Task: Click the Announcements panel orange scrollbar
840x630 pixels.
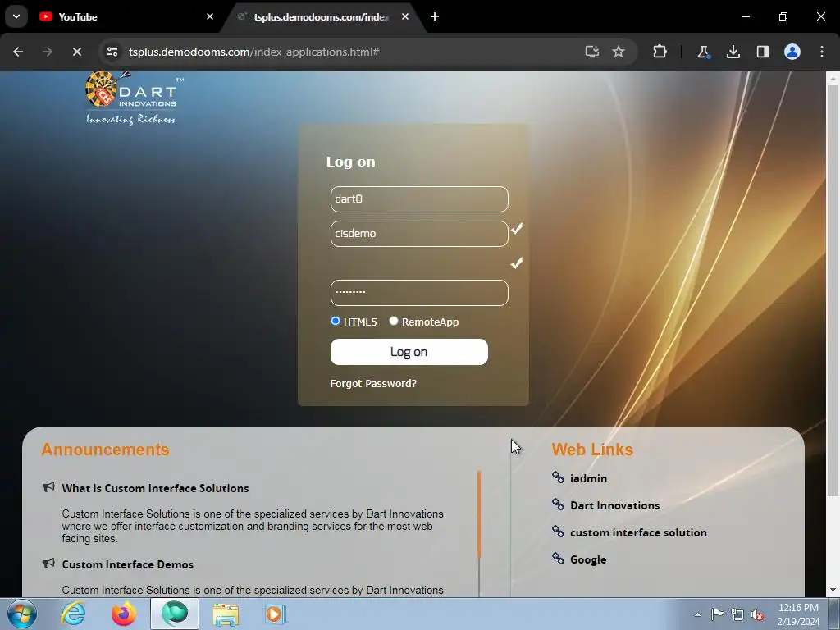Action: click(x=479, y=514)
